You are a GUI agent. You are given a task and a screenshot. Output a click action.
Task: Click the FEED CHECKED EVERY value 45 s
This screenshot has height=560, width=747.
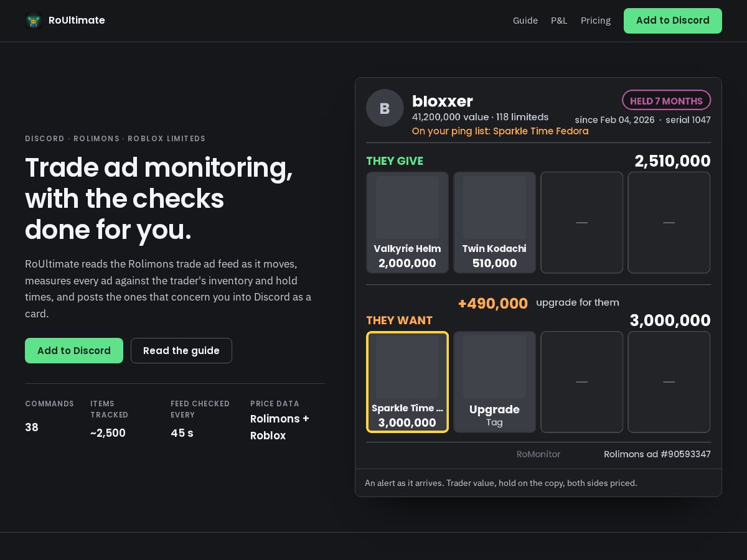pos(182,433)
